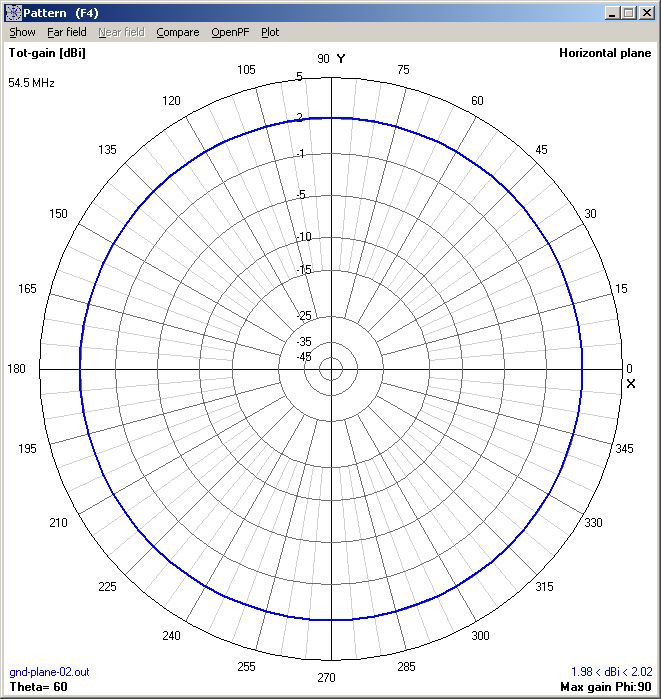Click the grayed-out Near field menu
Viewport: 661px width, 699px height.
[121, 32]
